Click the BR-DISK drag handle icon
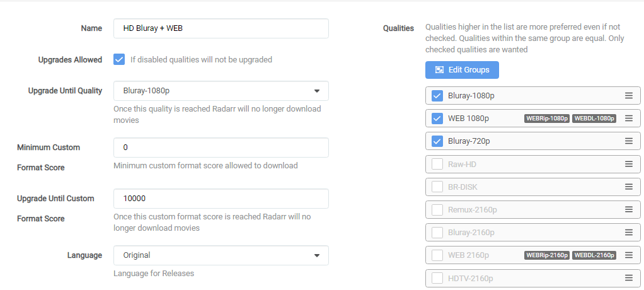 (x=628, y=187)
